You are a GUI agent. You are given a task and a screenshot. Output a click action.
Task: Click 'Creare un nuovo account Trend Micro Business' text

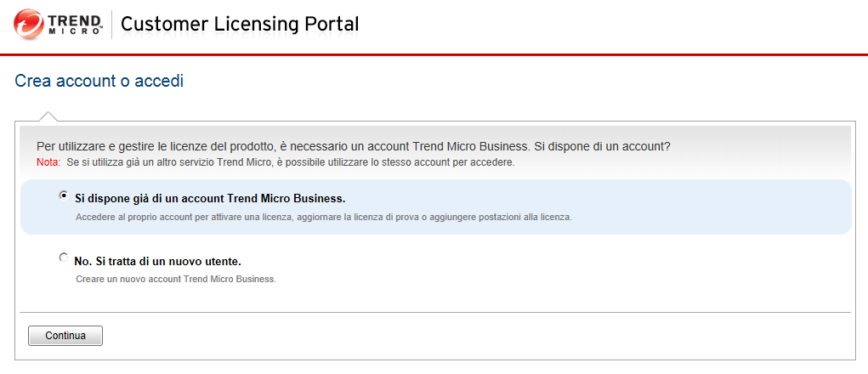click(x=176, y=279)
